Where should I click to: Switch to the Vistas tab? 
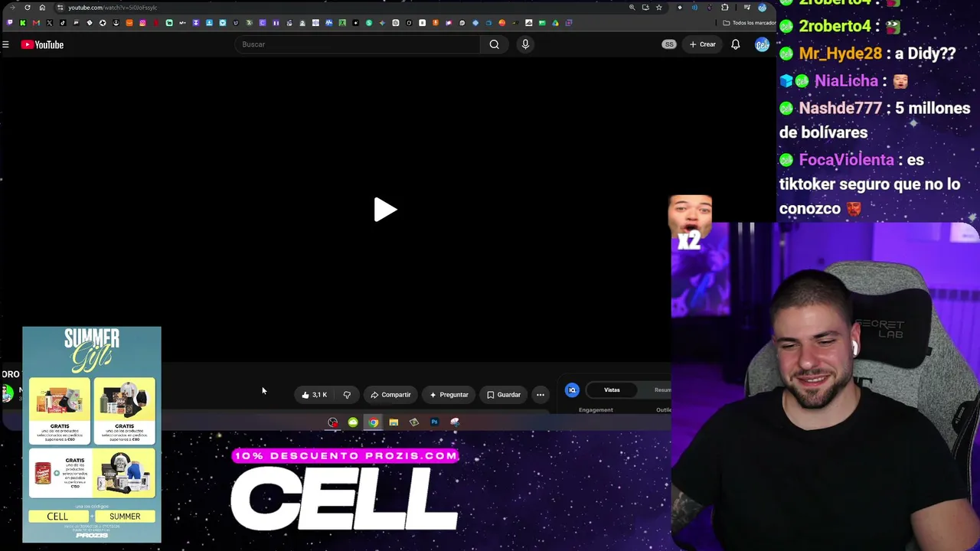tap(612, 390)
